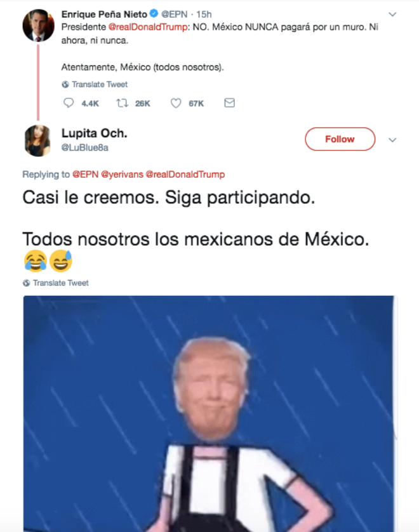Open the @LuBlue8a handle
419x532 pixels.
point(85,147)
